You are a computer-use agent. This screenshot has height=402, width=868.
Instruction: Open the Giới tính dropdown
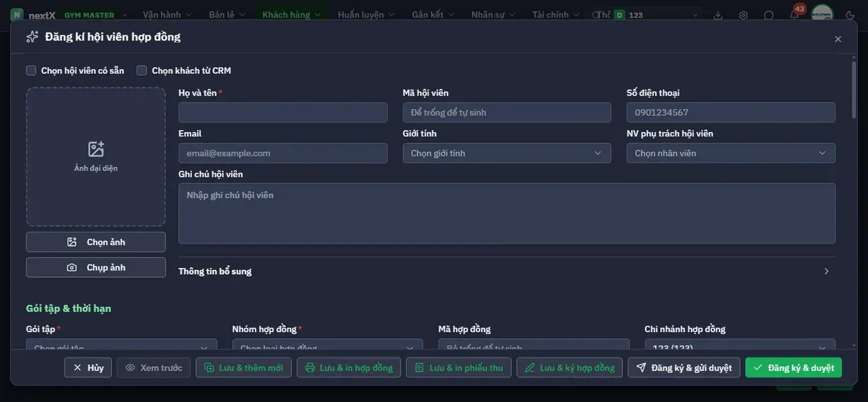pyautogui.click(x=507, y=153)
